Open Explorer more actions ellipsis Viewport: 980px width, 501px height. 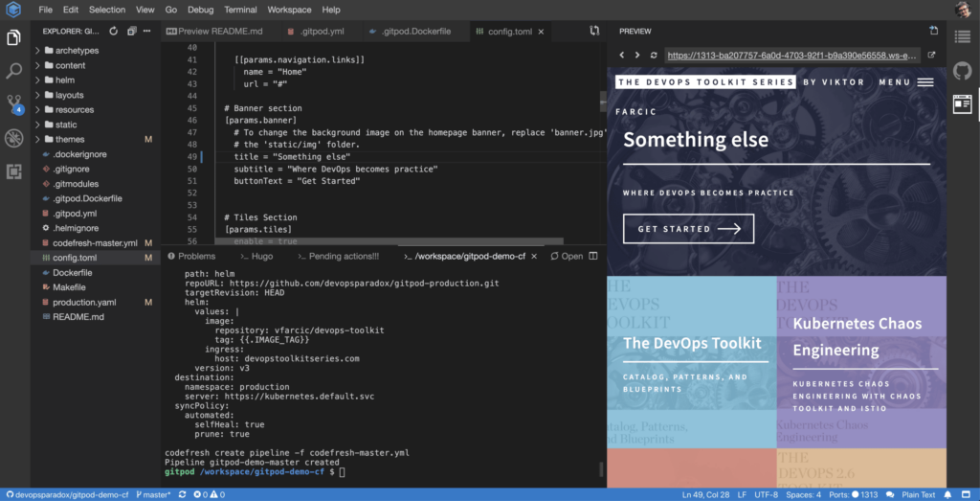[146, 31]
